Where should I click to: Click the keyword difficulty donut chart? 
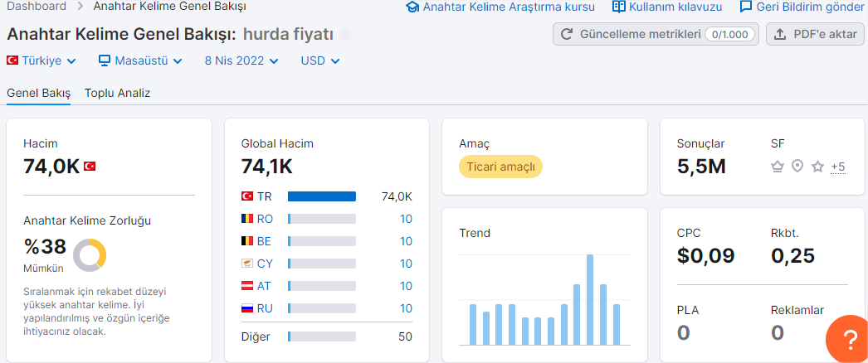click(x=90, y=255)
